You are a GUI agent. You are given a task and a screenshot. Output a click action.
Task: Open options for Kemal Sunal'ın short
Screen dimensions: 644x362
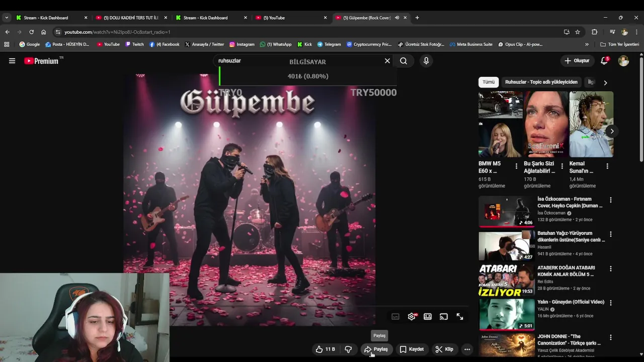(607, 166)
